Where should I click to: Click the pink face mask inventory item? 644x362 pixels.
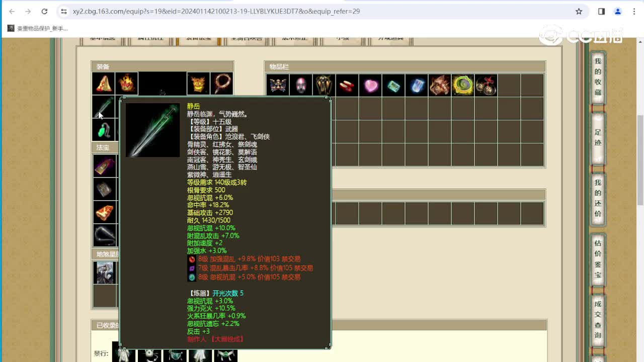click(x=301, y=85)
